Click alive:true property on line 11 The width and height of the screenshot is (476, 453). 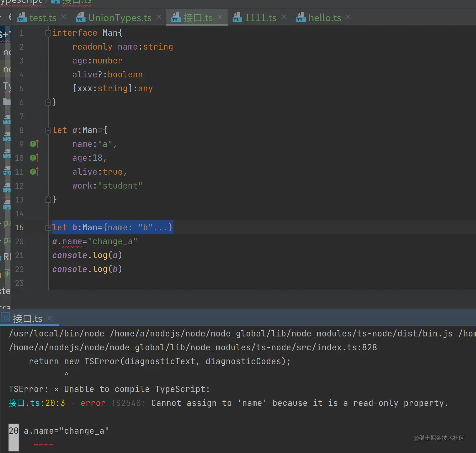click(100, 172)
